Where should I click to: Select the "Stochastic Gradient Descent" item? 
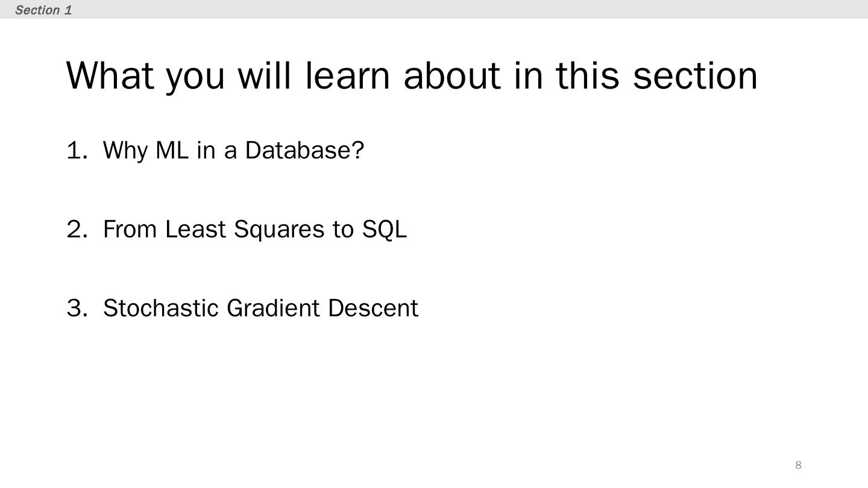point(260,308)
